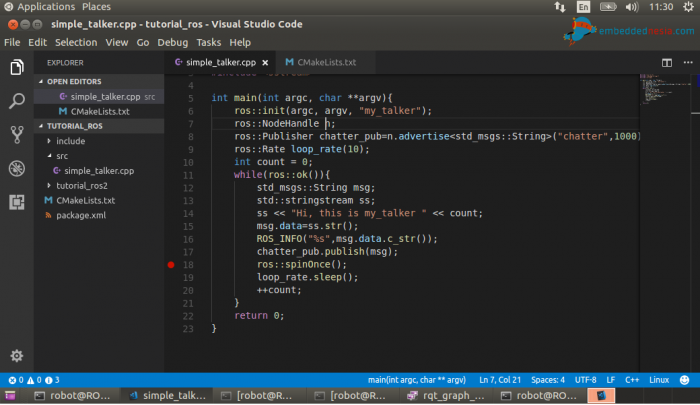Click the minimap code overview

(x=666, y=89)
